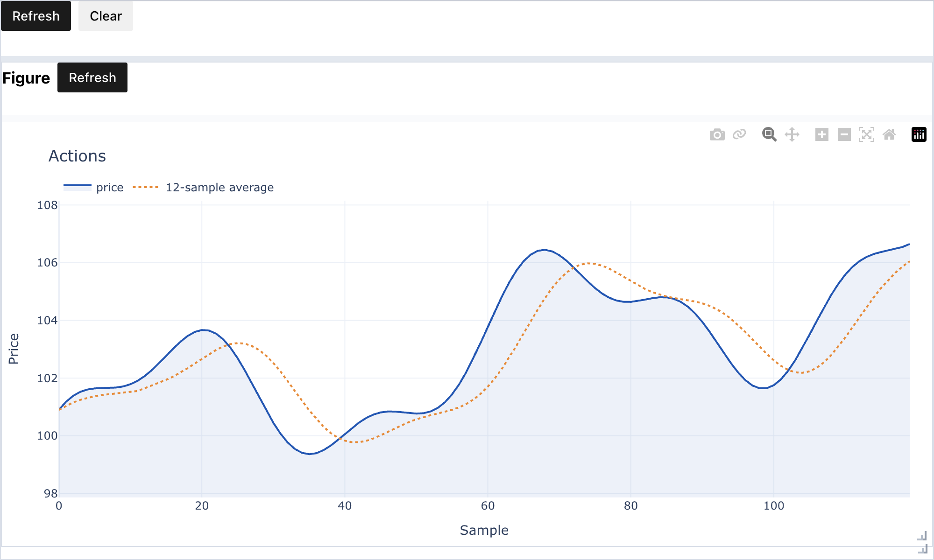Image resolution: width=934 pixels, height=560 pixels.
Task: Toggle the price trace in legend
Action: click(93, 188)
